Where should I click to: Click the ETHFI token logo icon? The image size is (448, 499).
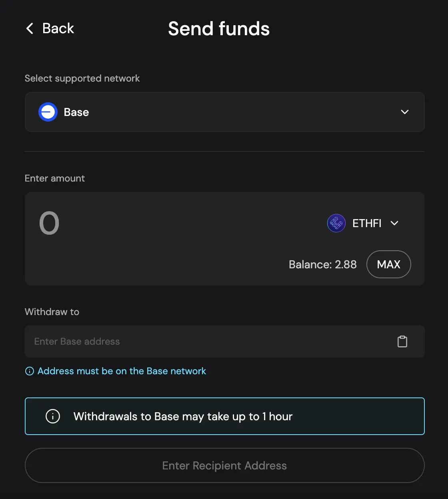[336, 223]
